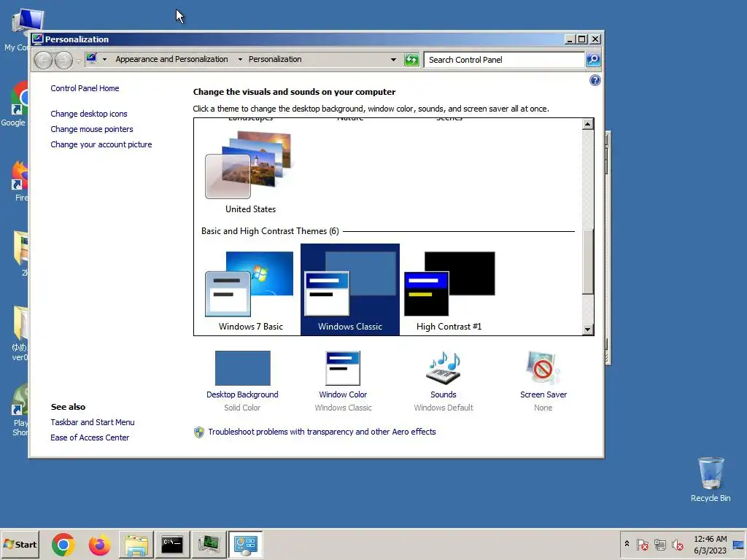This screenshot has width=747, height=560.
Task: Open Taskbar and Start Menu link
Action: click(93, 422)
